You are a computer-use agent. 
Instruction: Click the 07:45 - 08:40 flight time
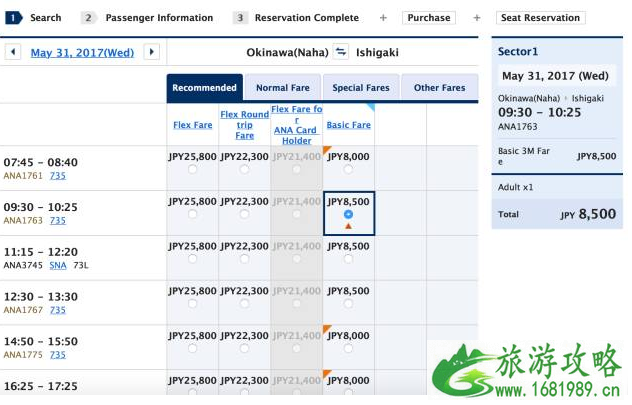(x=40, y=162)
